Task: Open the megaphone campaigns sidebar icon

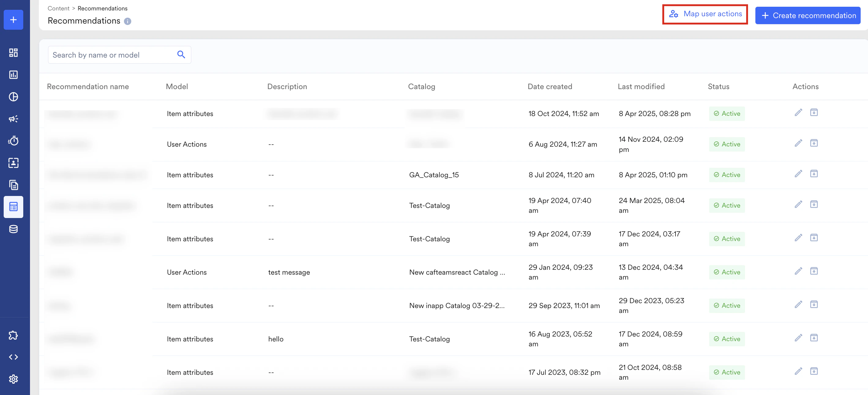Action: point(13,118)
